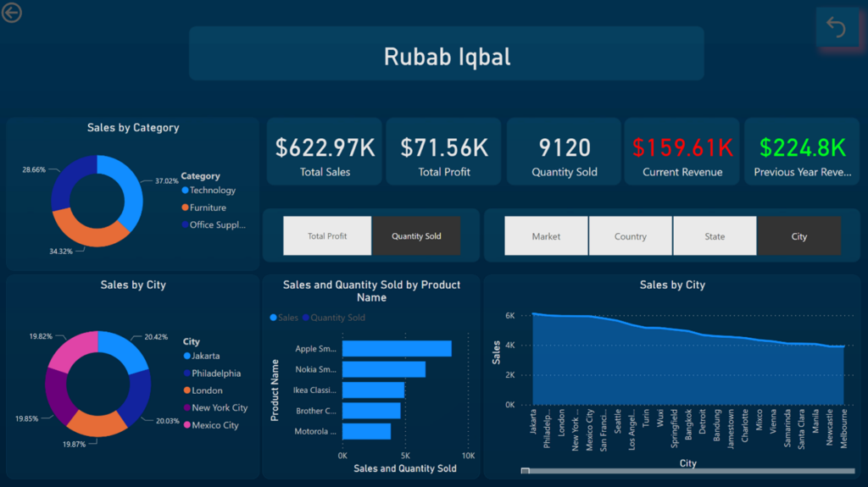Click the Previous Year Revenue $224.8K card
This screenshot has width=868, height=487.
[802, 152]
